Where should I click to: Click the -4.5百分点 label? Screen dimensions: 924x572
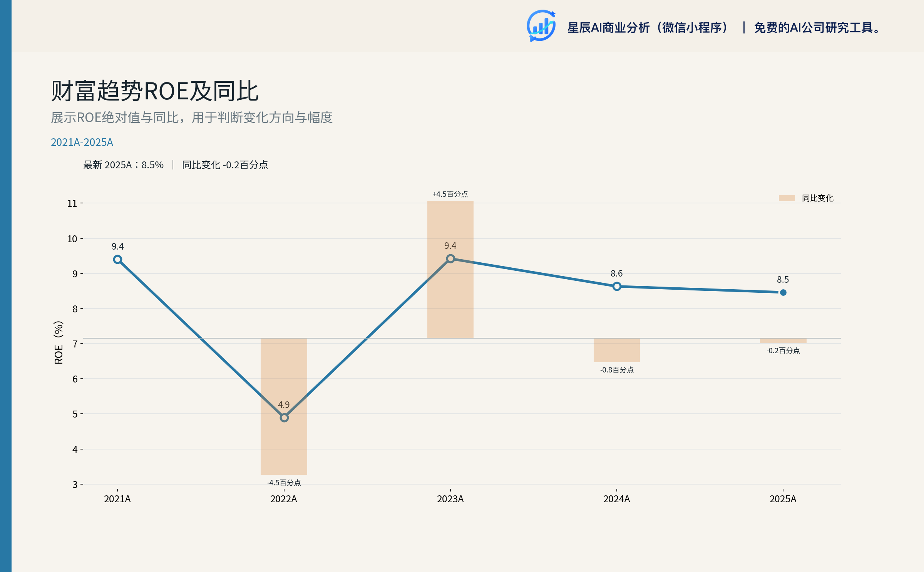pyautogui.click(x=284, y=483)
